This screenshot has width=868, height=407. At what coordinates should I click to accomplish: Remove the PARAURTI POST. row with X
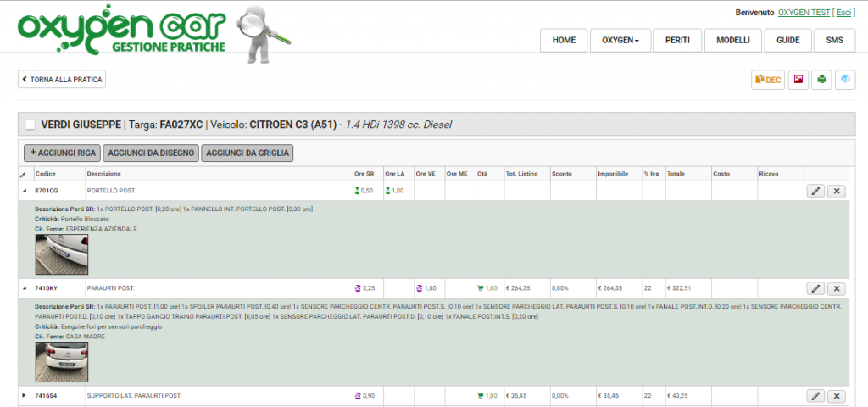pyautogui.click(x=837, y=288)
